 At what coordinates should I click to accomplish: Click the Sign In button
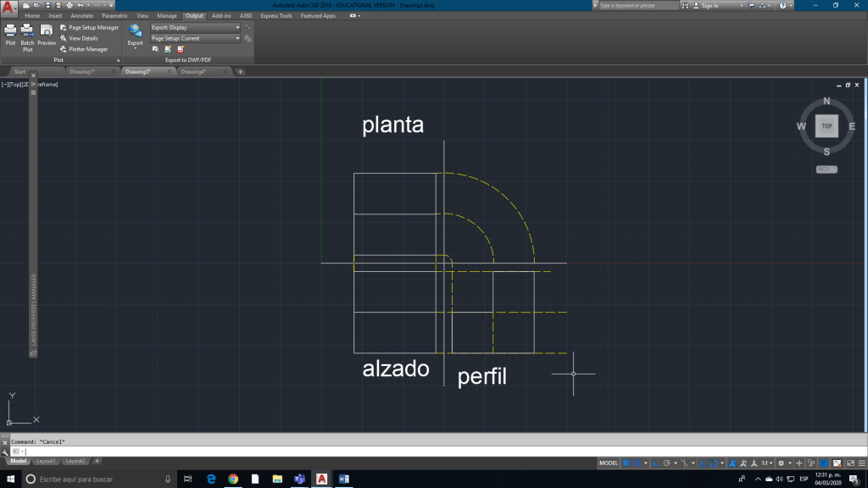pyautogui.click(x=709, y=5)
